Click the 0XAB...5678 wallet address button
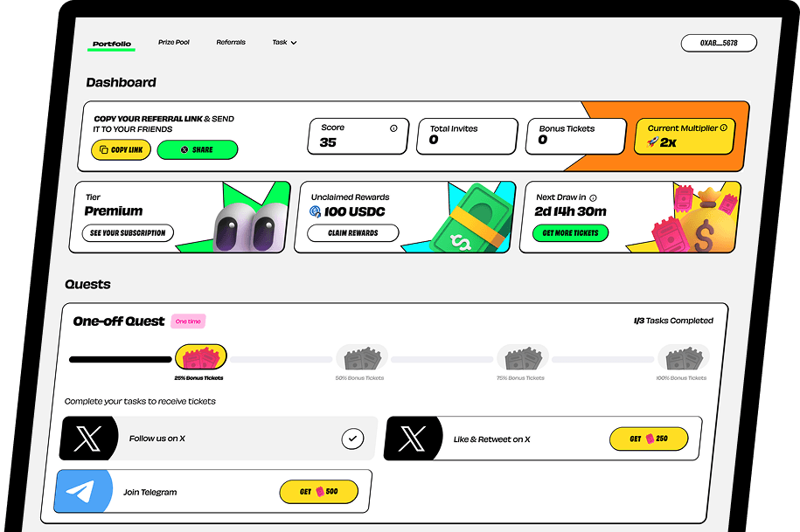The height and width of the screenshot is (532, 800). pyautogui.click(x=719, y=43)
